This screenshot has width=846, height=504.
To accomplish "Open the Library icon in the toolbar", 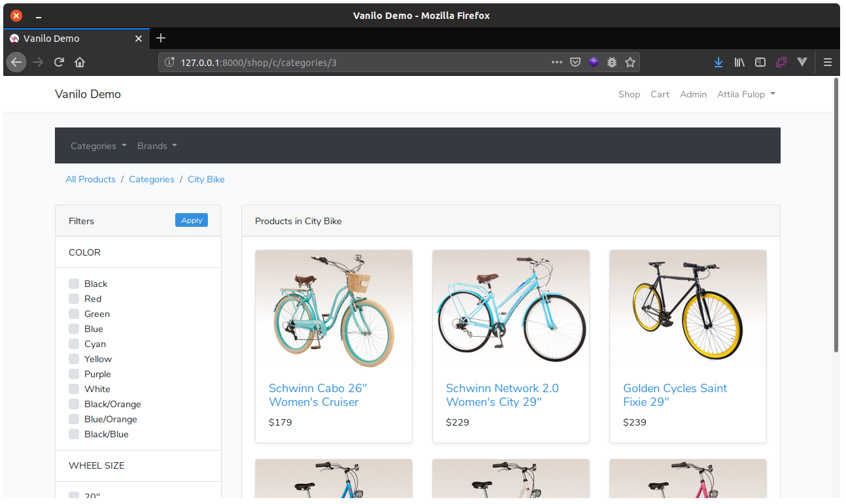I will coord(739,62).
